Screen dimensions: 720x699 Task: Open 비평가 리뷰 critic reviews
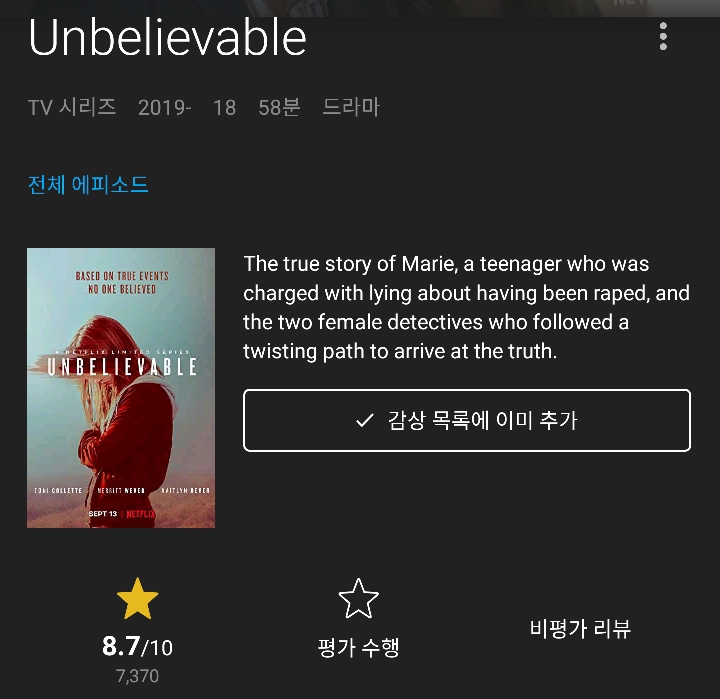580,628
